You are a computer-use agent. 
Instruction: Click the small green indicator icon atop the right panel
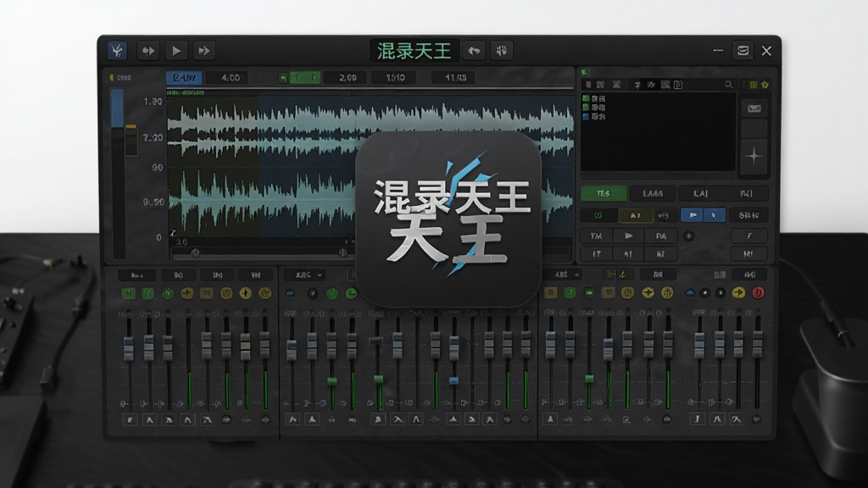click(x=585, y=73)
